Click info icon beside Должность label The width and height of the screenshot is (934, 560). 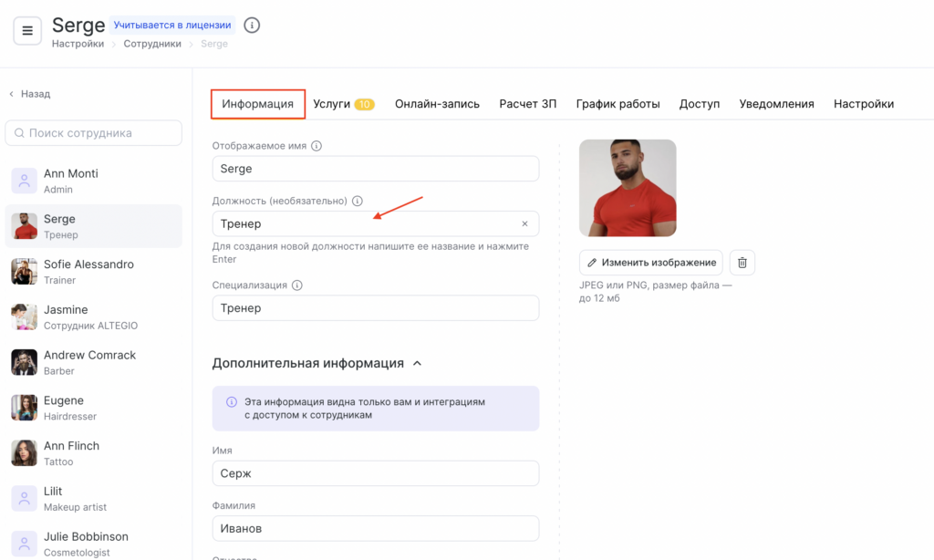358,201
